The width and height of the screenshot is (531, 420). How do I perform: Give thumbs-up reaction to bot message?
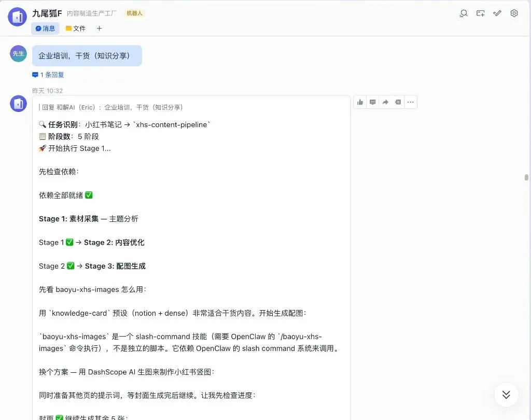tap(360, 102)
